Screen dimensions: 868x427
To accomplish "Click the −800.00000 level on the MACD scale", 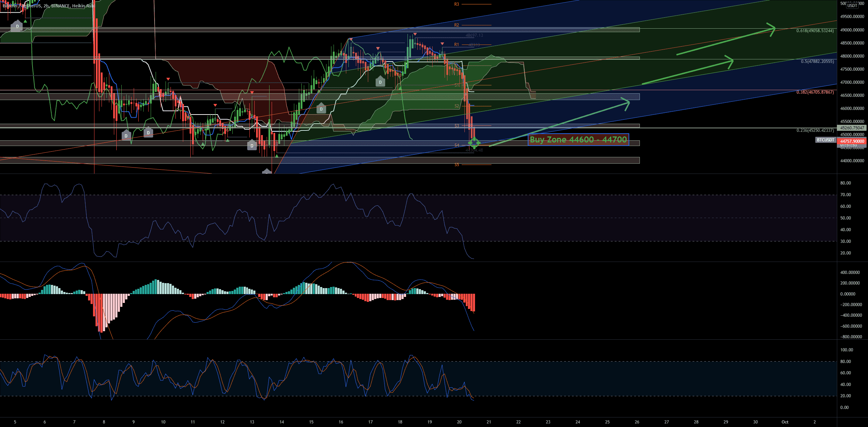I will click(x=851, y=337).
